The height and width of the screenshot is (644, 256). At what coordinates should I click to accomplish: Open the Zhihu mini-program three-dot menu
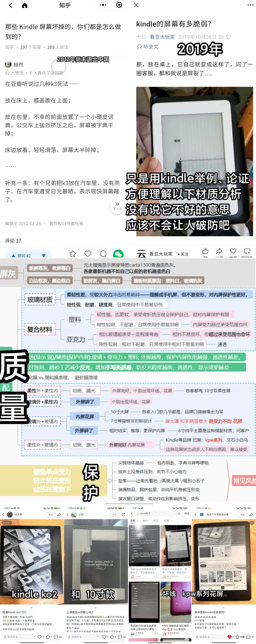(x=103, y=5)
